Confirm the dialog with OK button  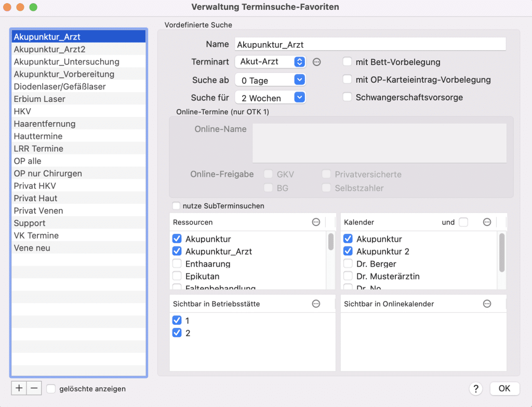click(x=504, y=388)
